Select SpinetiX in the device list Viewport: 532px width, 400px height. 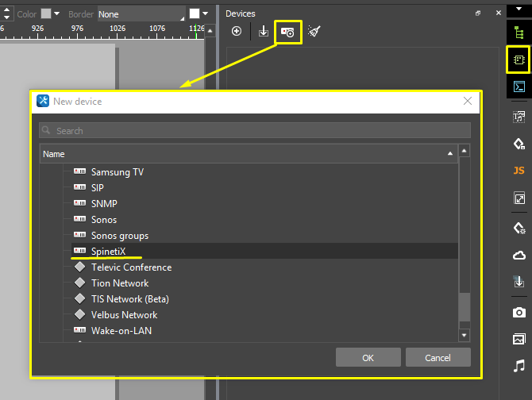coord(114,252)
